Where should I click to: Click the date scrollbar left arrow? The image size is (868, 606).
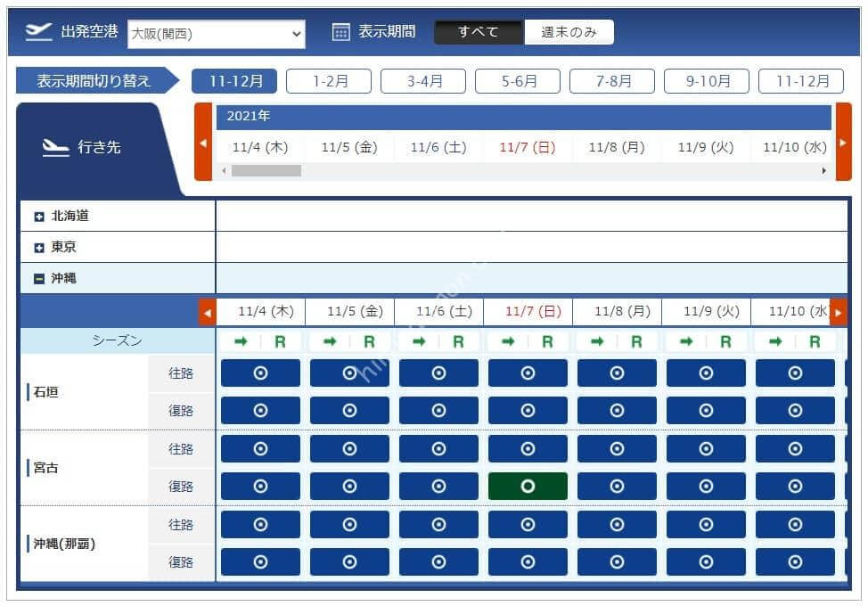224,171
